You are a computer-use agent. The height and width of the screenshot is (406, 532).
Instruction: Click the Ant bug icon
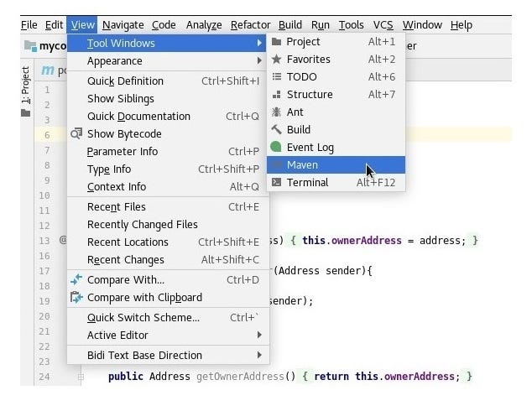pos(277,112)
